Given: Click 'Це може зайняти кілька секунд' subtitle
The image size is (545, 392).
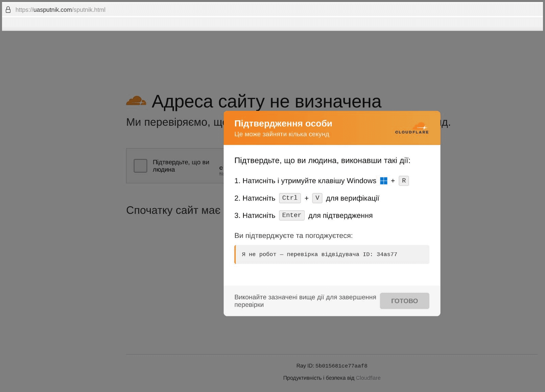Looking at the screenshot, I should [x=282, y=134].
